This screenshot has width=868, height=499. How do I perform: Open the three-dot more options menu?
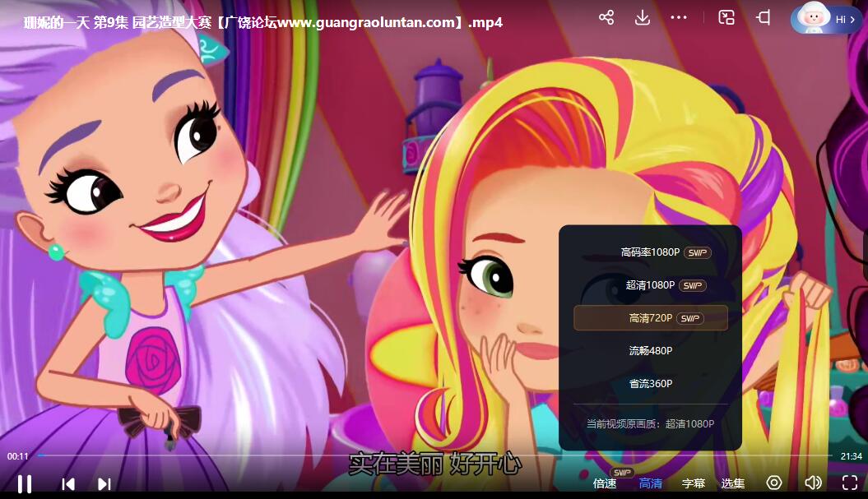pyautogui.click(x=679, y=18)
